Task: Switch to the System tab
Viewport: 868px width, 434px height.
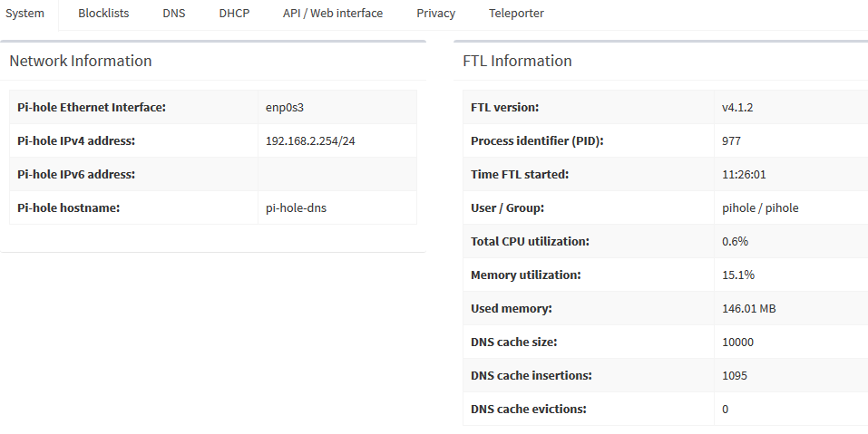Action: (x=25, y=14)
